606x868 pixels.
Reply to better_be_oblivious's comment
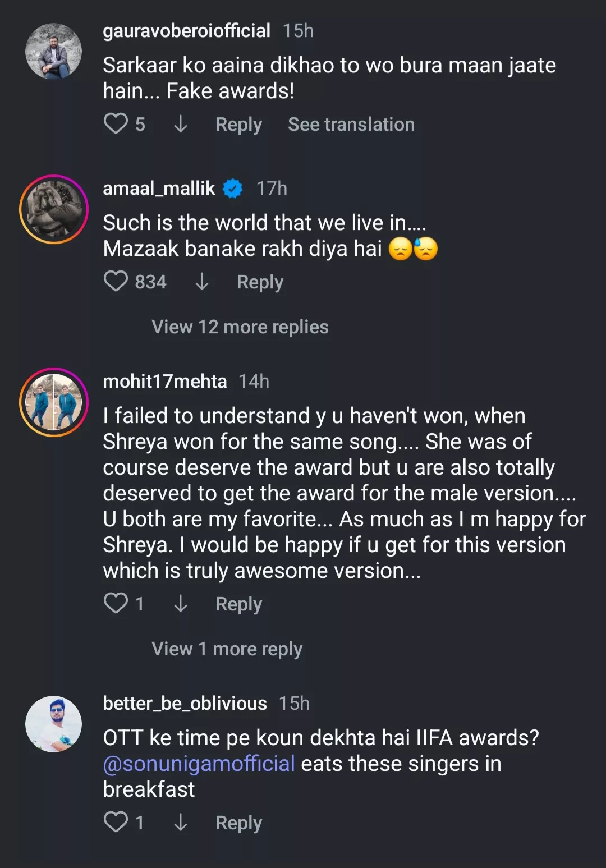pyautogui.click(x=238, y=823)
